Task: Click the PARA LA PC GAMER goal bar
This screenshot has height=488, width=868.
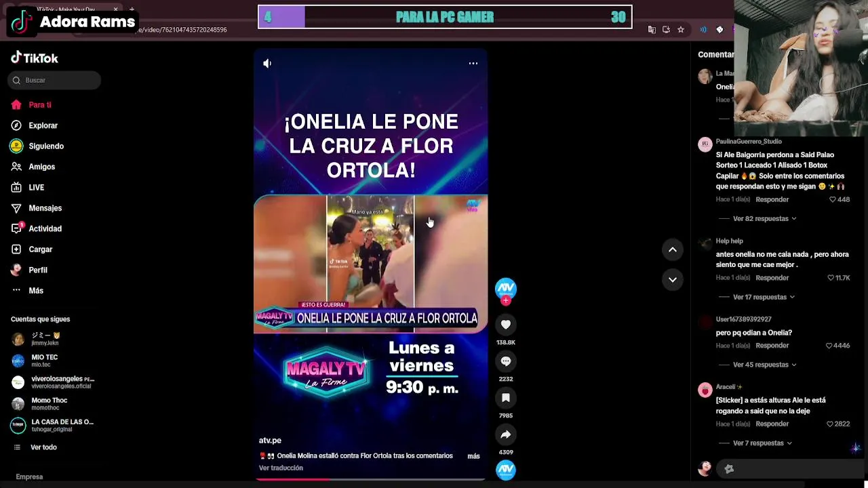Action: (x=445, y=17)
